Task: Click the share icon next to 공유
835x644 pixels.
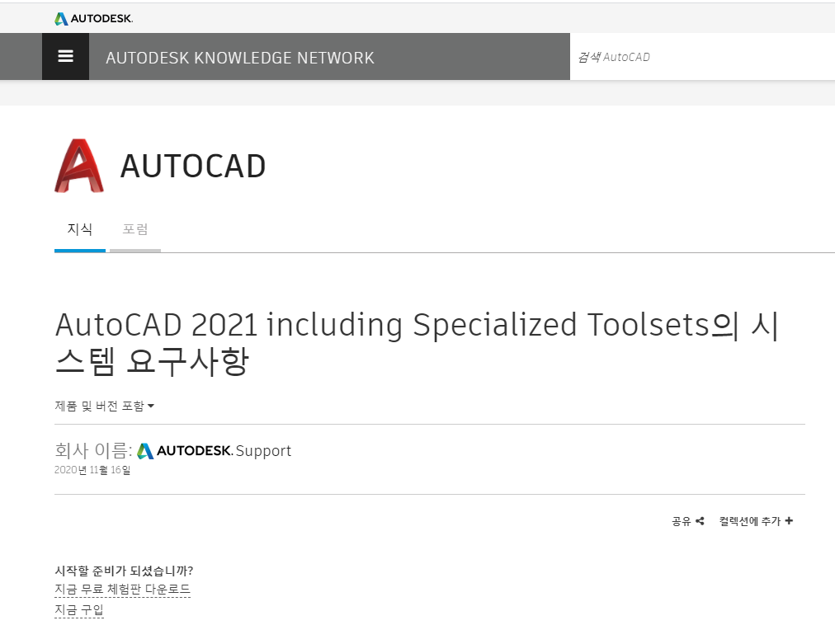Action: 700,521
